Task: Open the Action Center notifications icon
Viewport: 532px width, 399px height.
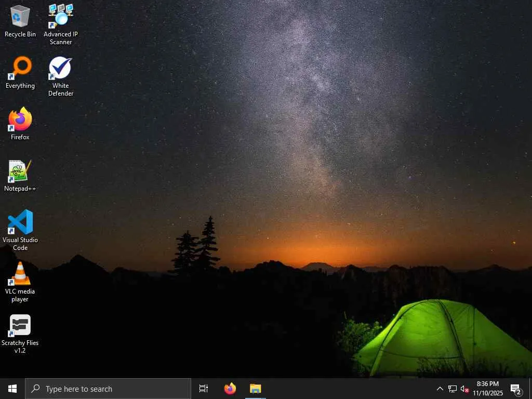Action: [516, 389]
